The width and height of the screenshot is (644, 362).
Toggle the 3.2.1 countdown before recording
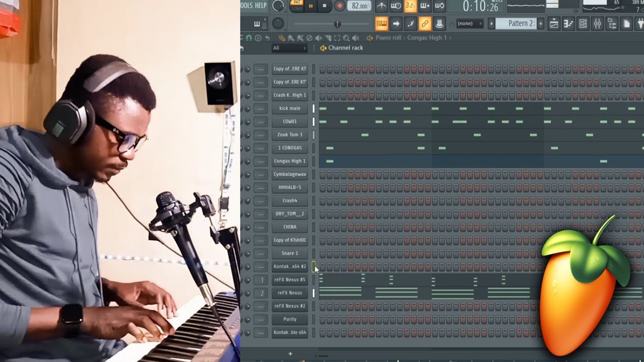pos(411,6)
